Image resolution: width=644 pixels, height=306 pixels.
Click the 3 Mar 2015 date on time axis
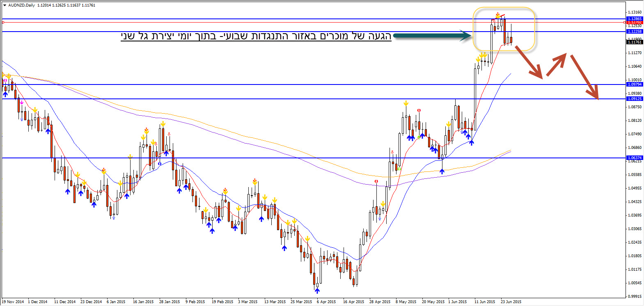click(248, 302)
